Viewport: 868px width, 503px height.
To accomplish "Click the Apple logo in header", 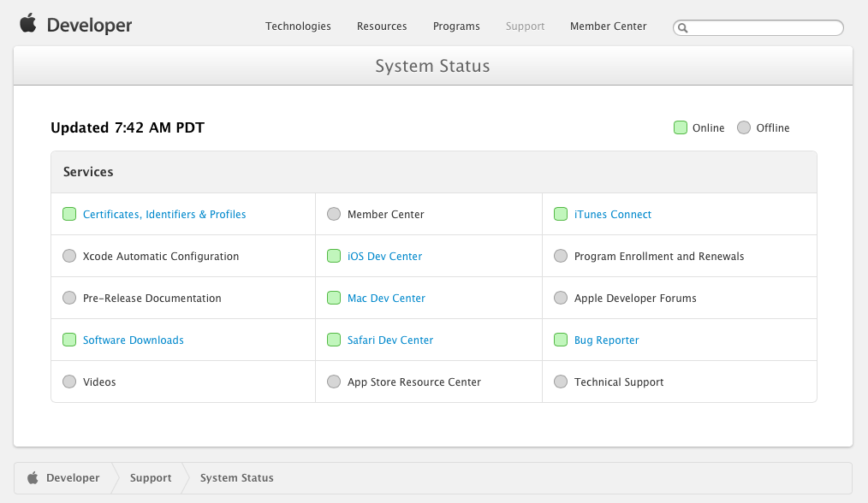I will point(28,24).
